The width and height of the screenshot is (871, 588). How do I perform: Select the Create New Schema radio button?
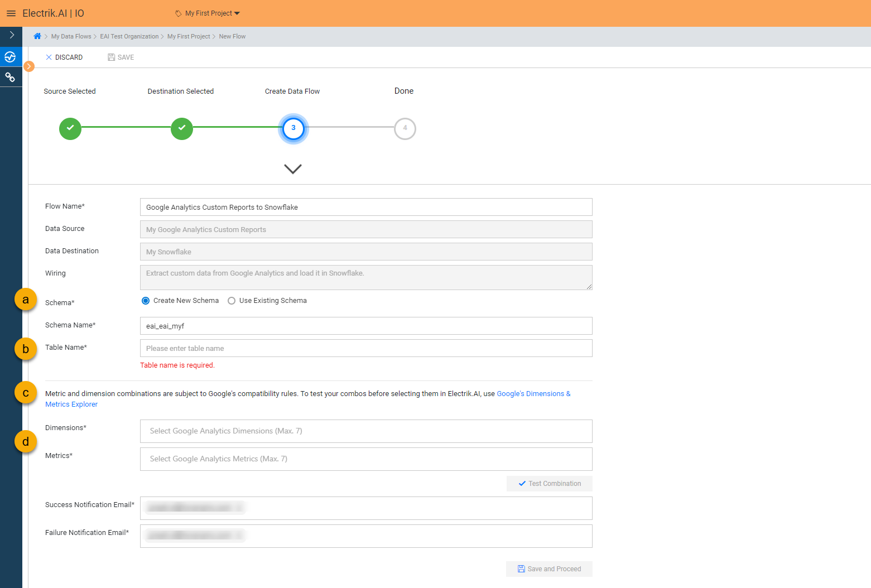click(x=145, y=300)
